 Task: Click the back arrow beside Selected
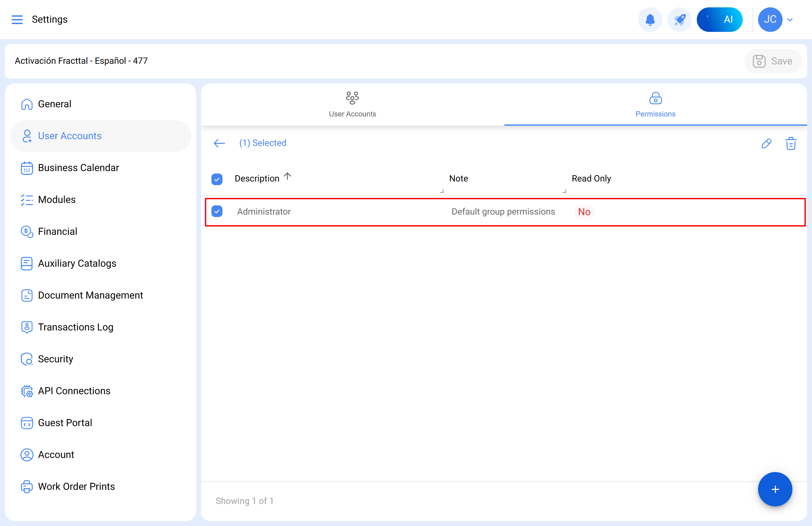[x=219, y=143]
